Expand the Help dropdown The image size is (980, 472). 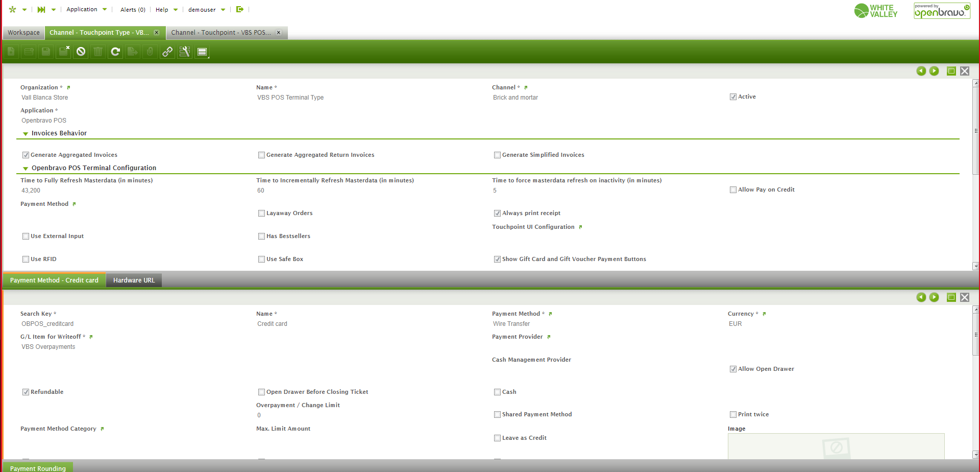pyautogui.click(x=176, y=10)
